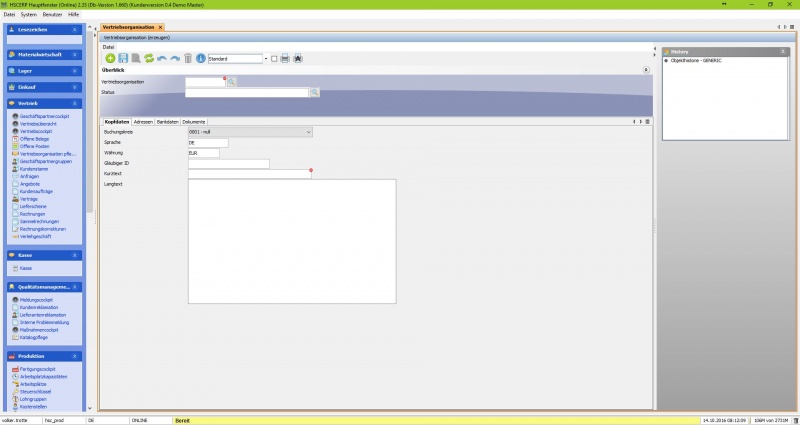
Task: Collapse the Überblick panel
Action: coord(645,70)
